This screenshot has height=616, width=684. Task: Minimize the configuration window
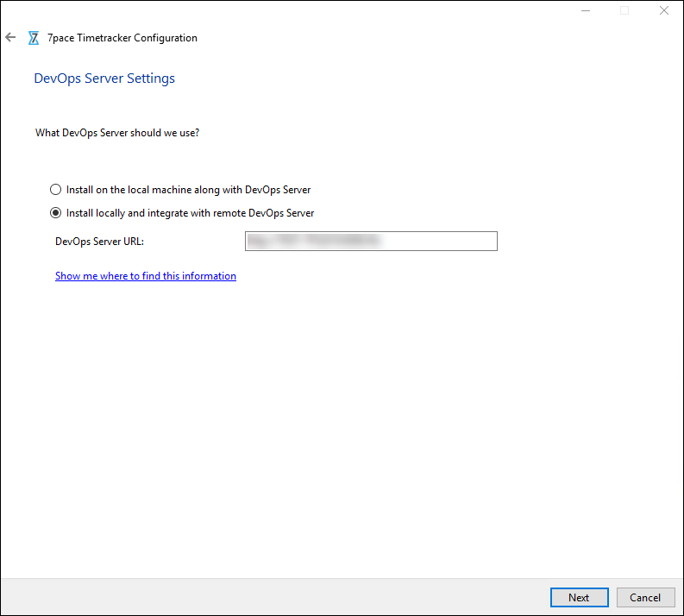point(586,10)
